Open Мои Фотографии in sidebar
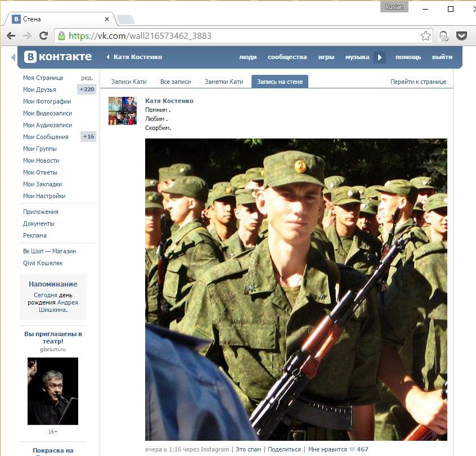 [47, 101]
